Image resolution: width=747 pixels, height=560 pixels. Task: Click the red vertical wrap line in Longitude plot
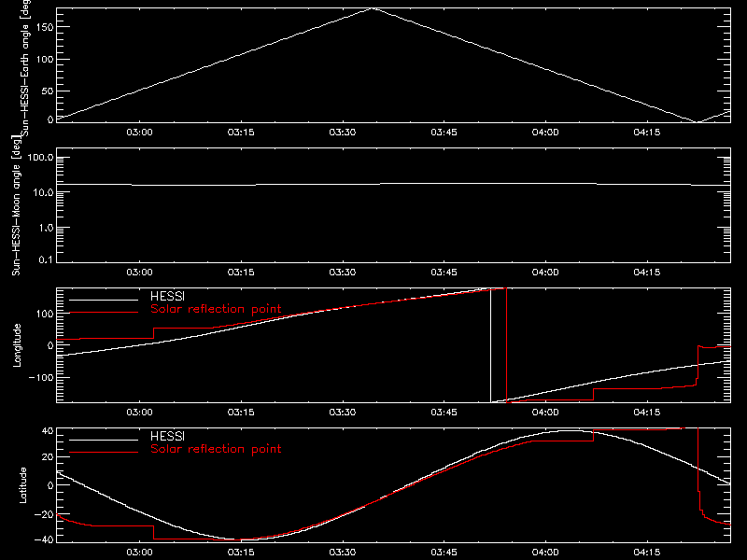(x=506, y=345)
